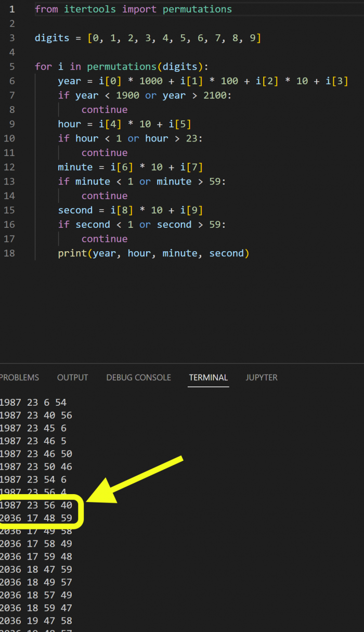Switch to the PROBLEMS panel tab

[x=19, y=378]
